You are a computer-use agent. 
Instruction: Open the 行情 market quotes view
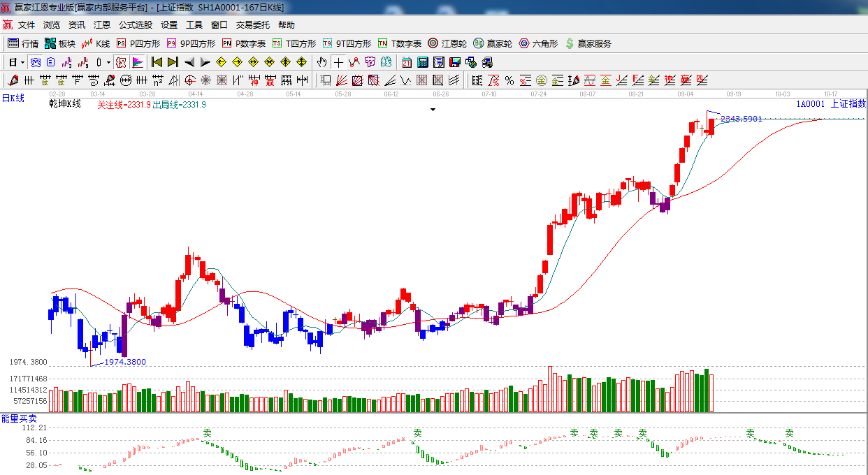point(22,43)
